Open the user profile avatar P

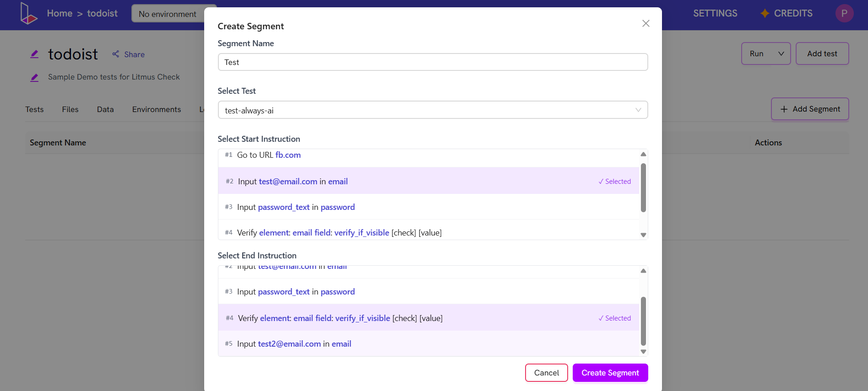[844, 13]
